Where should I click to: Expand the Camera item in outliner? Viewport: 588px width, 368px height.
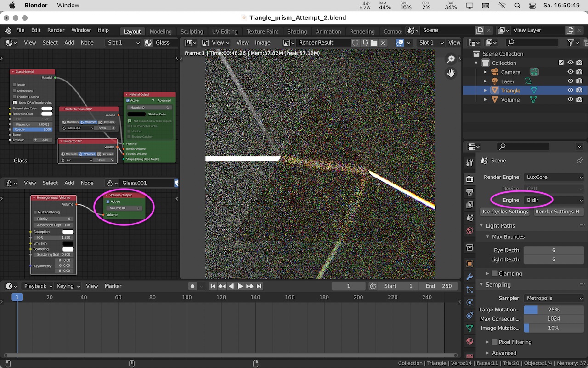click(486, 72)
